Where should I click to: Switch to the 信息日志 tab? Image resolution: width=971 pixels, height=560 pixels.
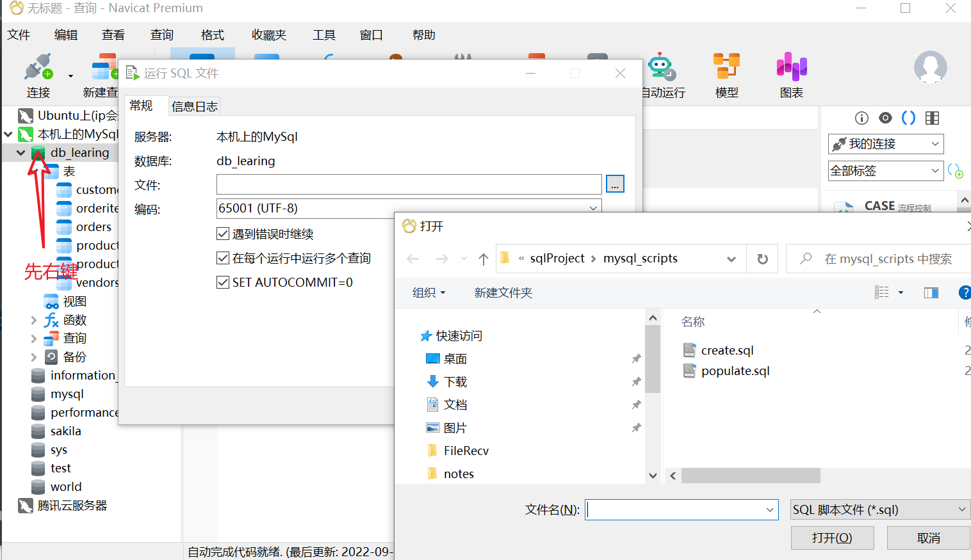tap(195, 106)
